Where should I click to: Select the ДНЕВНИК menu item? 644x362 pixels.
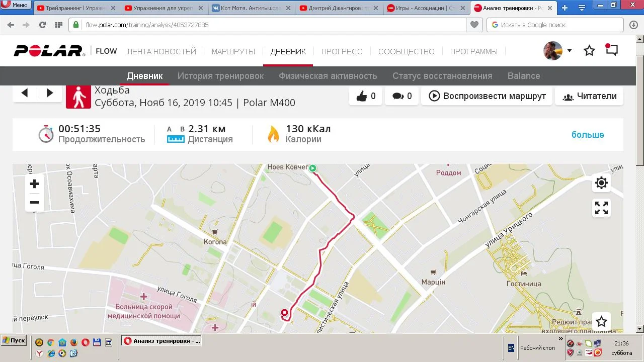tap(288, 51)
